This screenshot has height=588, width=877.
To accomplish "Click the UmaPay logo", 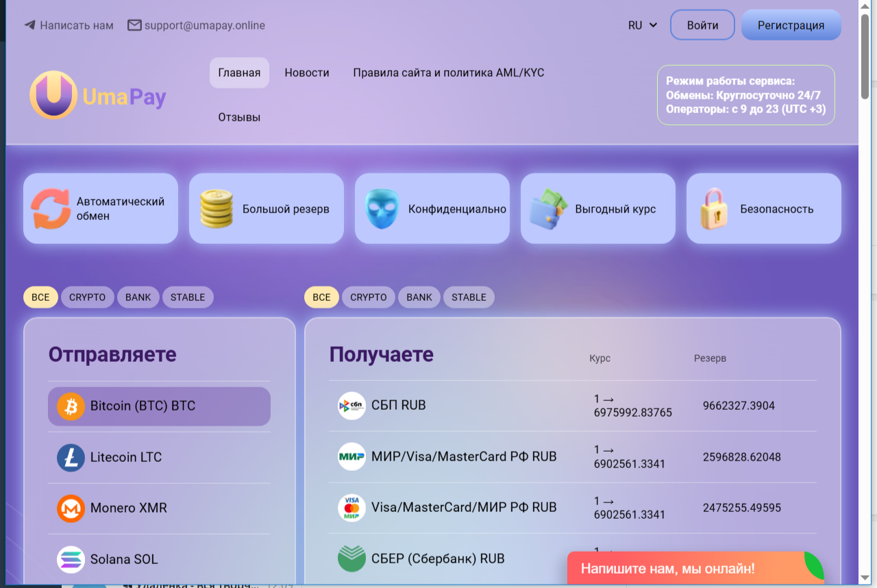I will pyautogui.click(x=98, y=95).
